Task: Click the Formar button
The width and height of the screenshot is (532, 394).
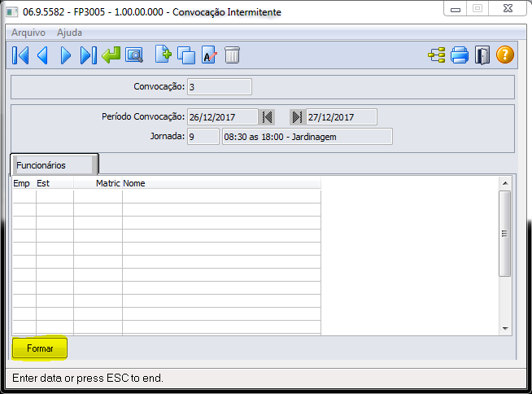Action: (x=40, y=348)
